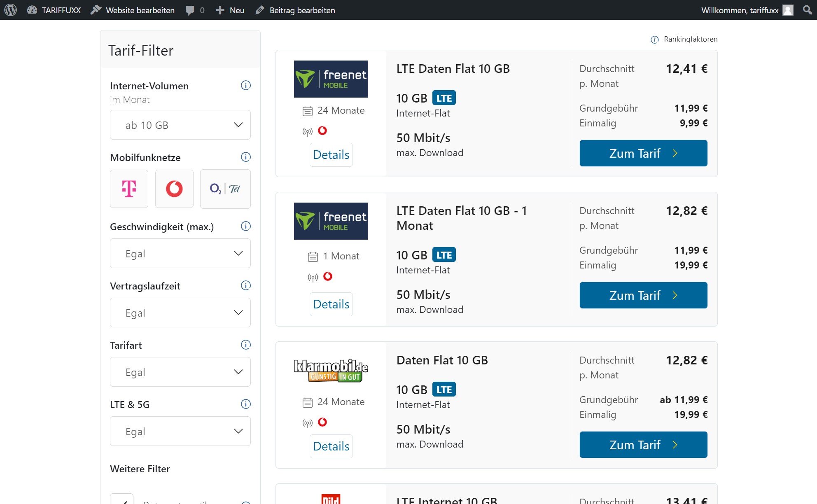Toggle the Vodafone network filter
Viewport: 817px width, 504px height.
pyautogui.click(x=174, y=189)
